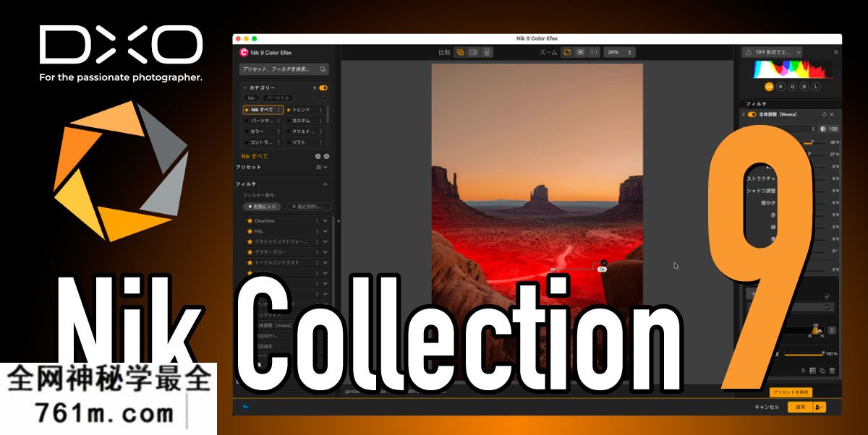Select the side-by-side compare view icon
The image size is (868, 435).
(487, 52)
